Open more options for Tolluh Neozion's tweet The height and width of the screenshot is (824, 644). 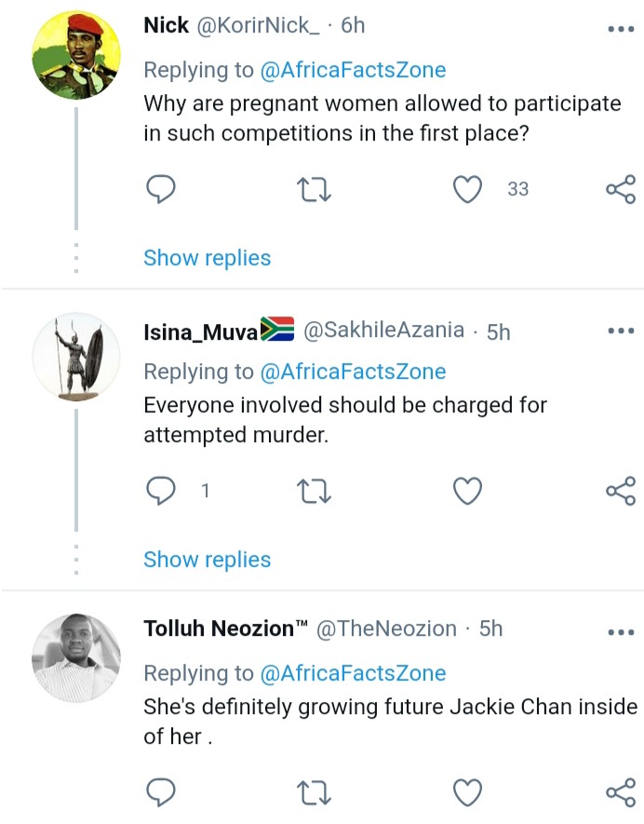pyautogui.click(x=621, y=632)
